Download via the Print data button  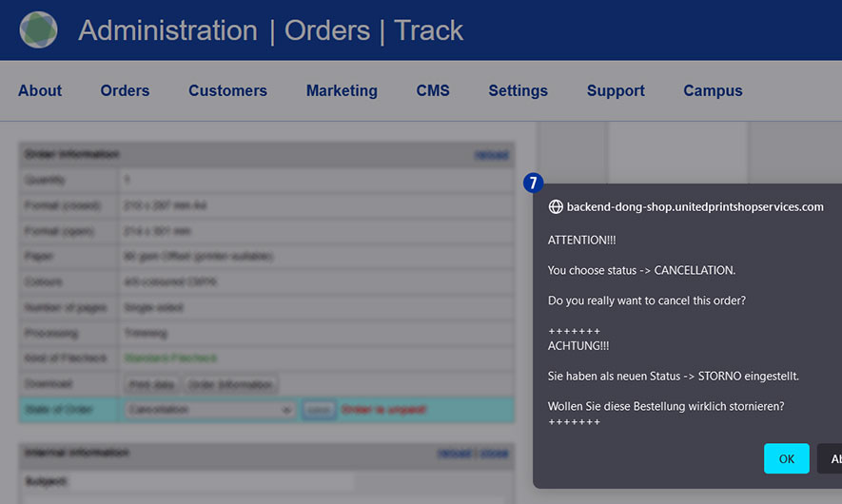[x=151, y=384]
